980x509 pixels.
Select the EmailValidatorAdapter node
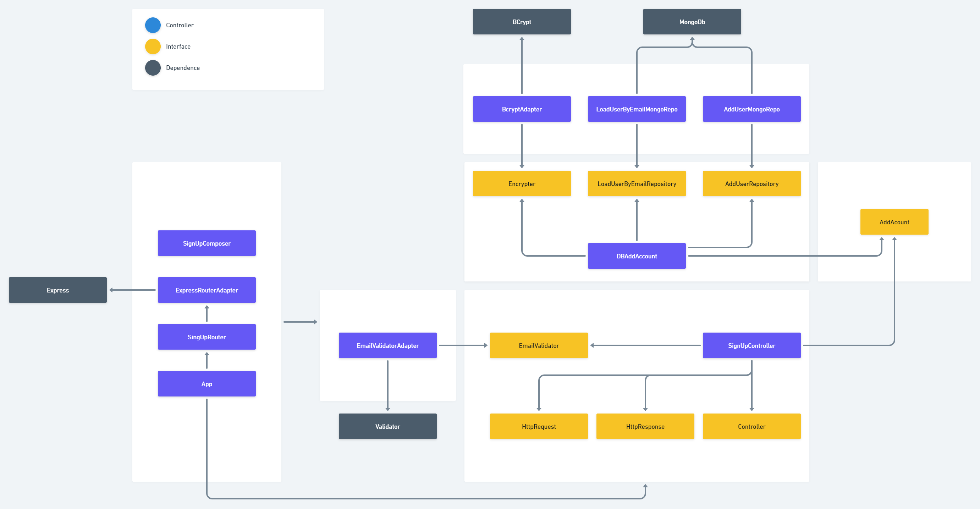[387, 345]
